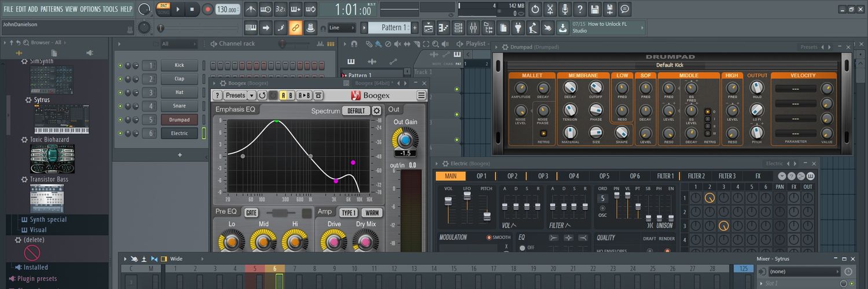This screenshot has width=868, height=289.
Task: Click the save project floppy icon
Action: [594, 9]
